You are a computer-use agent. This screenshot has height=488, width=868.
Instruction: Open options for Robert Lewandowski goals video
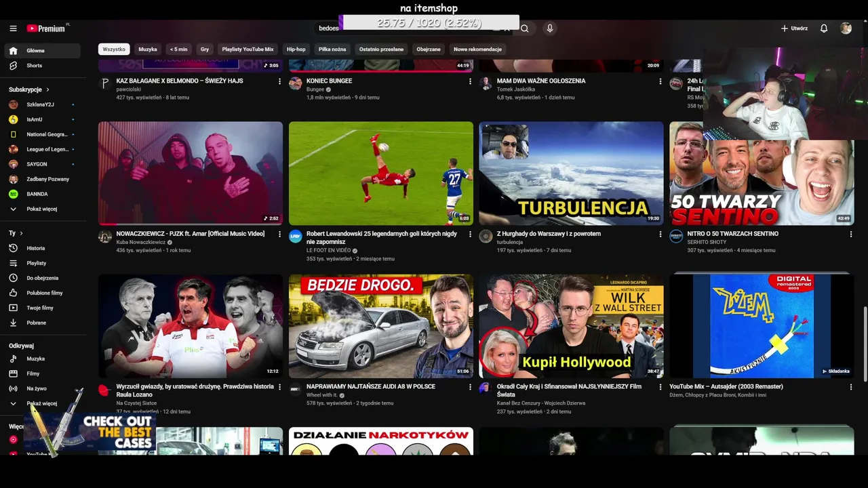470,234
